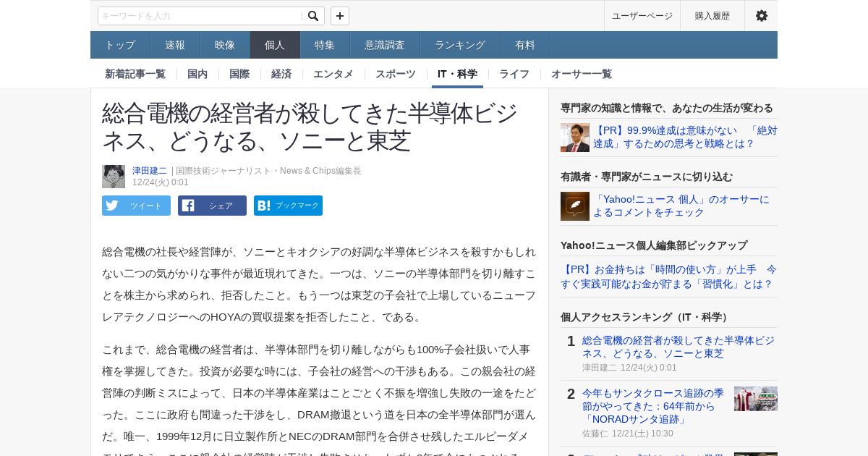Go to 速報 tab
Viewport: 868px width, 456px height.
point(175,45)
